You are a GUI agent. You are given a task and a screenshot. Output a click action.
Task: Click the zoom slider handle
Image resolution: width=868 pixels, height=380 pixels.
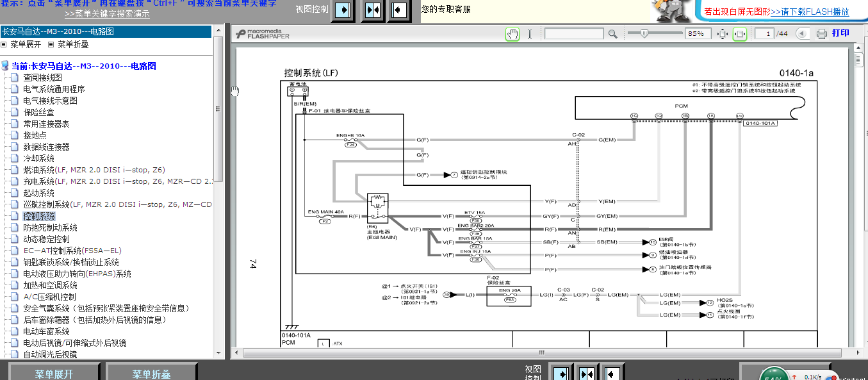[644, 33]
